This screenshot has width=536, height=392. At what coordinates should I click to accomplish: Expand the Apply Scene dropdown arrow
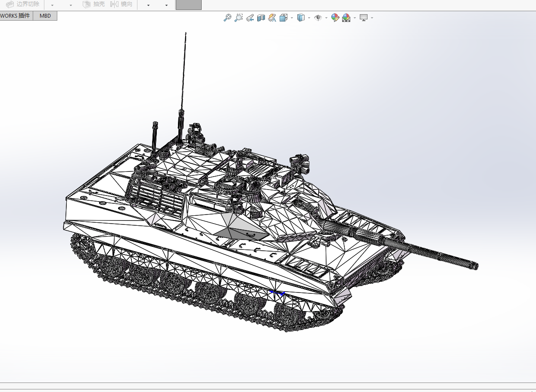tap(355, 18)
